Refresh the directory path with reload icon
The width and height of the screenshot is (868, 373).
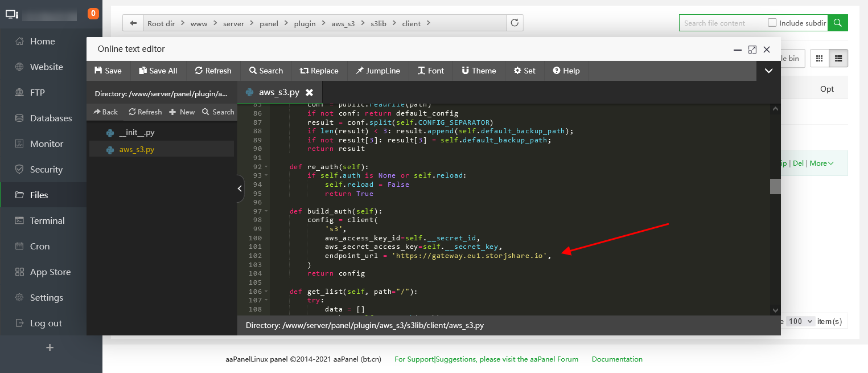click(x=515, y=23)
